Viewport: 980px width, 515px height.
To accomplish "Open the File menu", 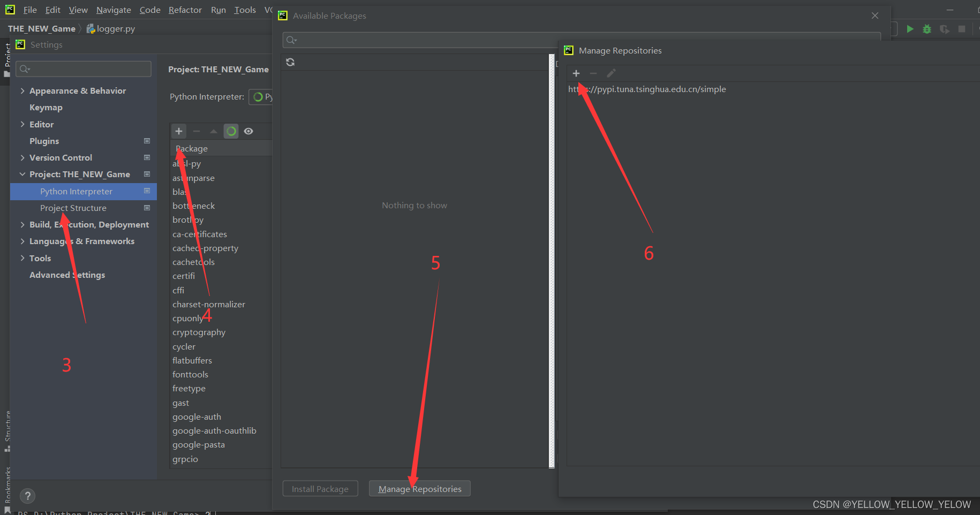I will 30,10.
